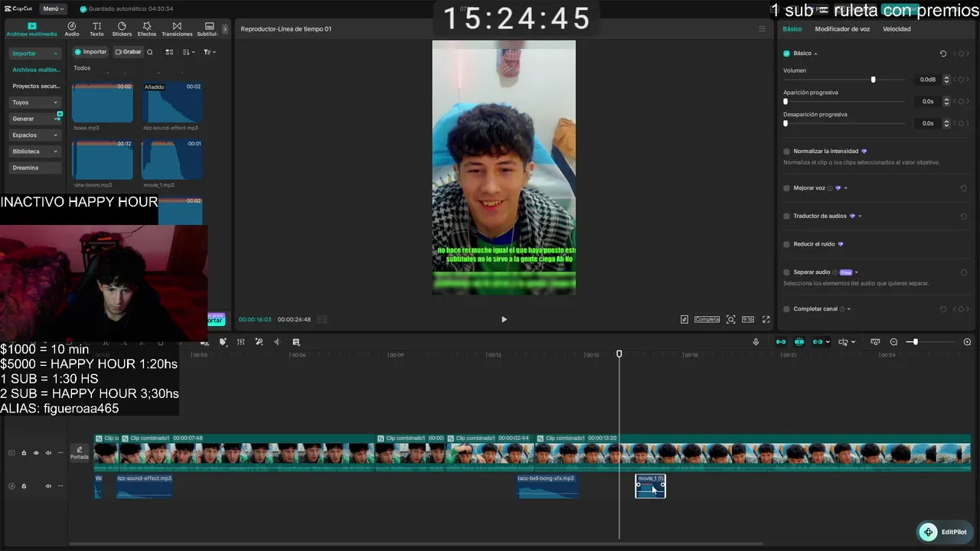This screenshot has width=980, height=551.
Task: Enable the Separar audio checkbox
Action: [x=786, y=272]
